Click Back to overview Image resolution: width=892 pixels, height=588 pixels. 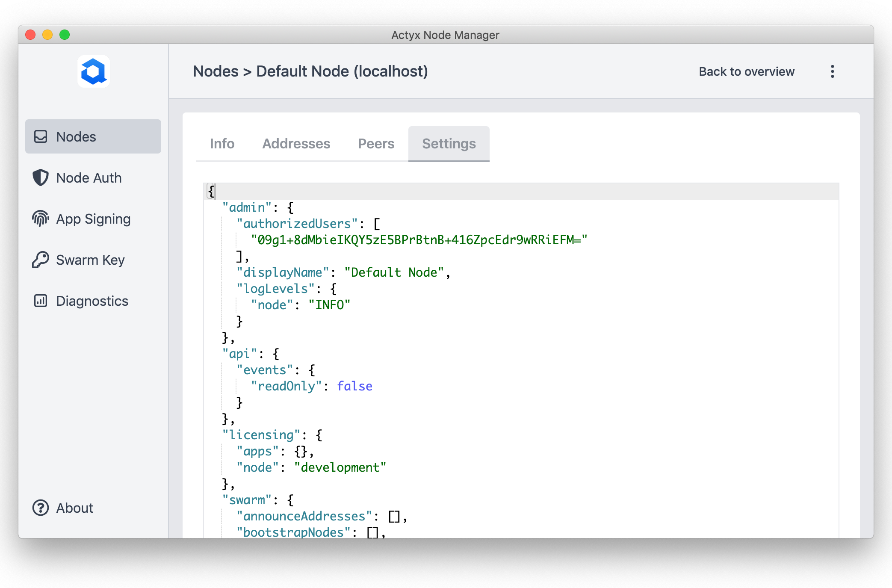tap(746, 71)
